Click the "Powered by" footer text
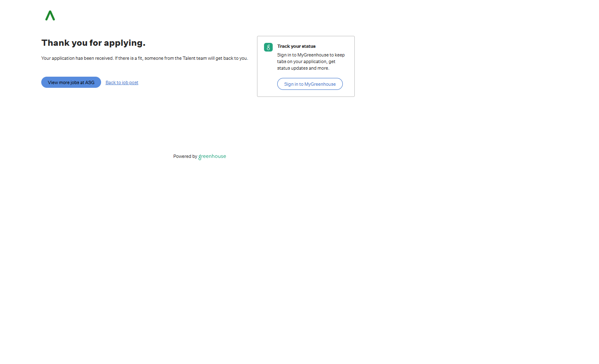 (x=185, y=157)
